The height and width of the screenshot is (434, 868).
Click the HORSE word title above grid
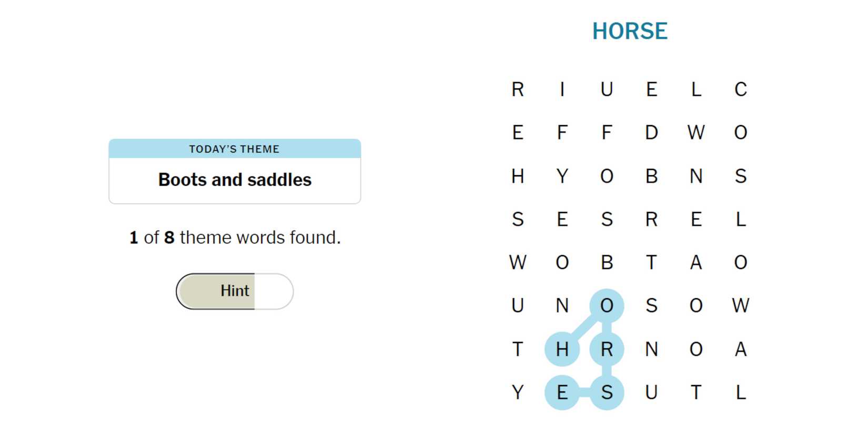[x=630, y=31]
